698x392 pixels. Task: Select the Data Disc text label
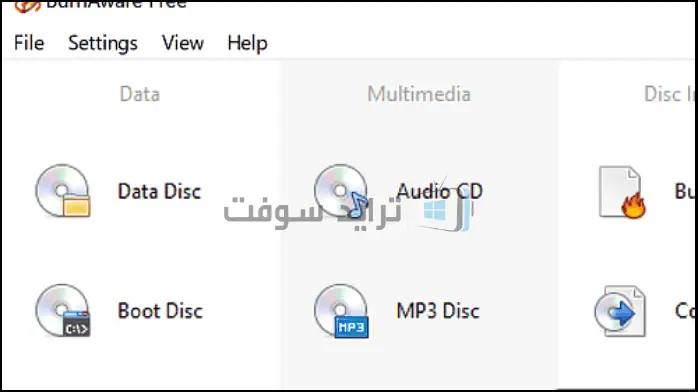[159, 191]
